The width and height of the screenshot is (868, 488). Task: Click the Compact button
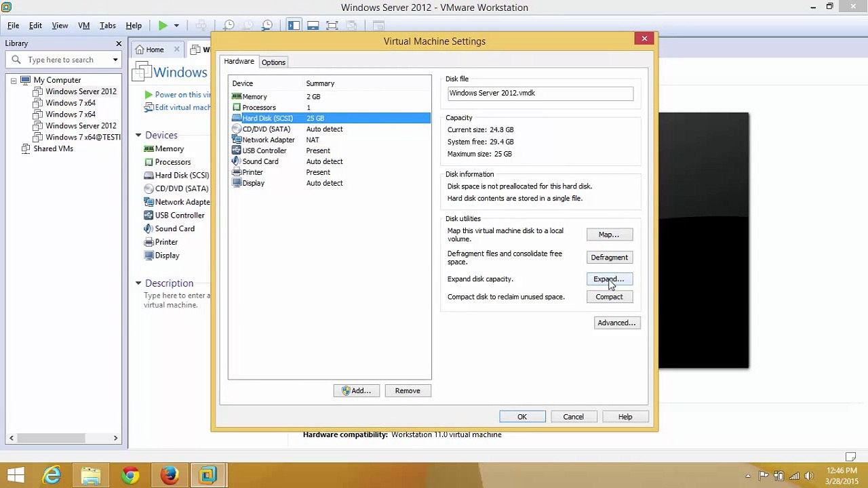(609, 297)
